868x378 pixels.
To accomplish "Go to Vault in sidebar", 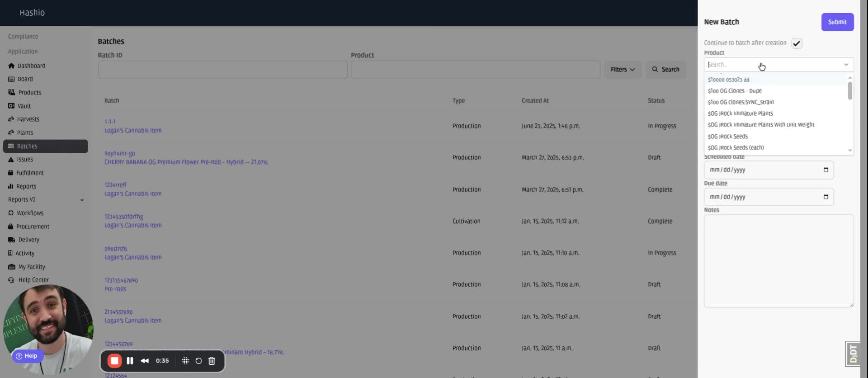I will [x=19, y=106].
